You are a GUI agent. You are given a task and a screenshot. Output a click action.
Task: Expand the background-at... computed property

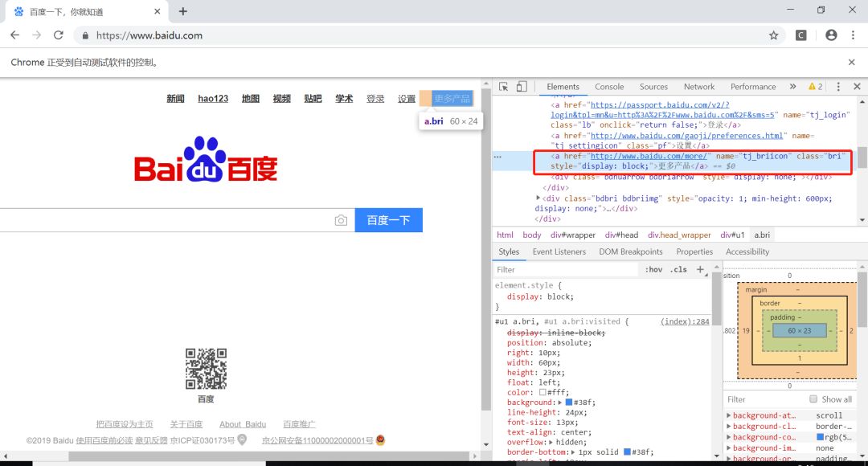tap(728, 415)
